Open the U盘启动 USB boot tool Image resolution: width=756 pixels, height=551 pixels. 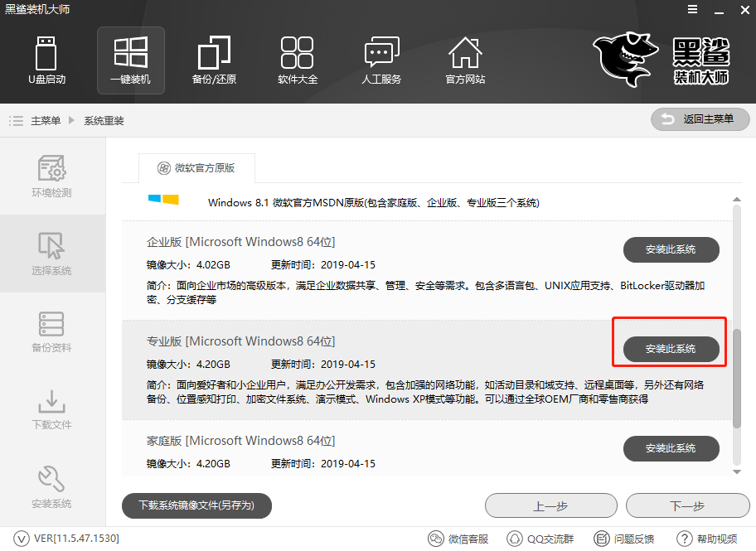[47, 60]
